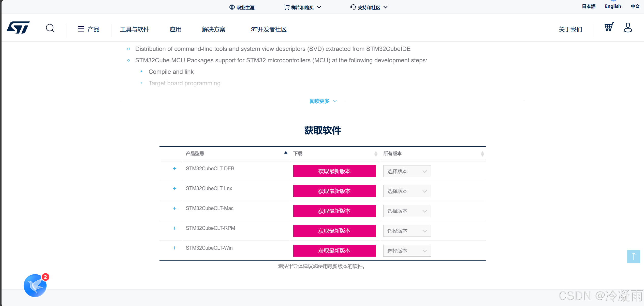Expand 支持和社区 dropdown
This screenshot has height=306, width=644.
click(369, 7)
